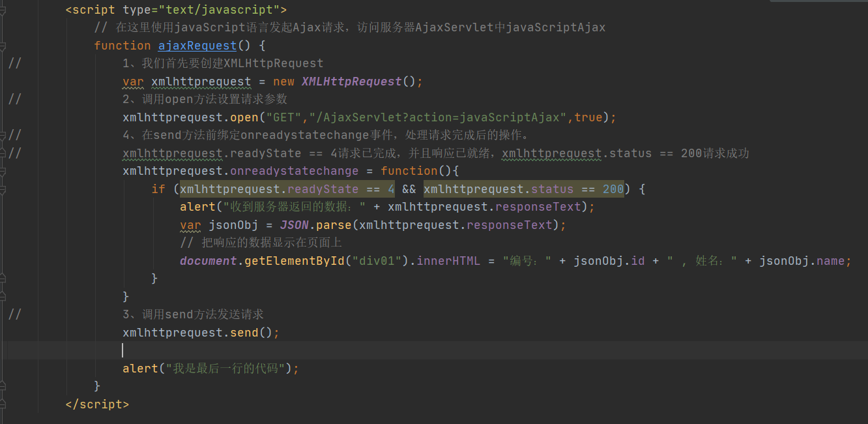Click the "编号：" string literal
Screen dimensions: 868x424
(527, 261)
